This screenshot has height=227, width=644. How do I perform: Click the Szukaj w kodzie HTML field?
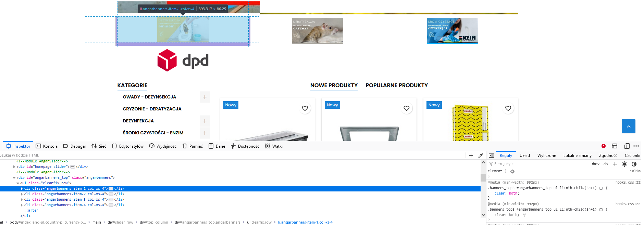coord(233,156)
